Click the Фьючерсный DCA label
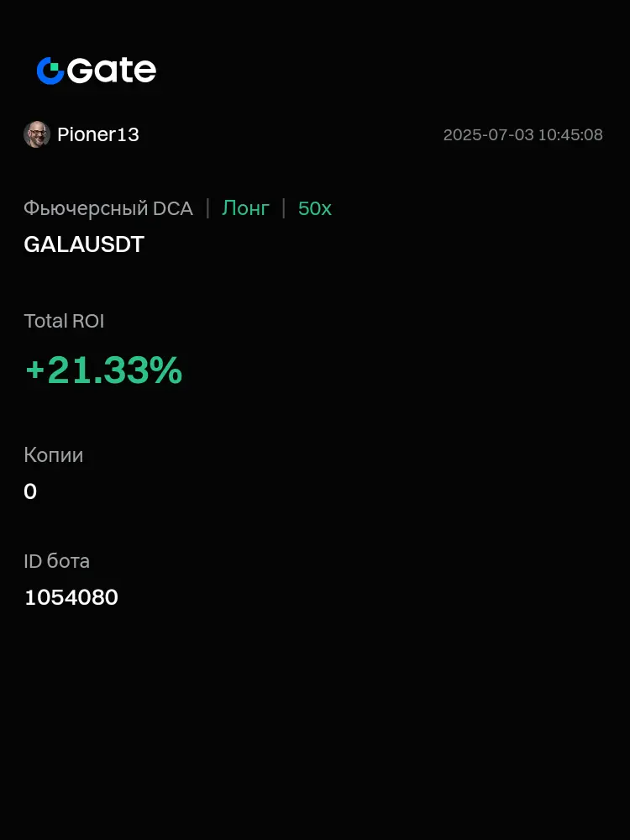630x840 pixels. tap(108, 208)
